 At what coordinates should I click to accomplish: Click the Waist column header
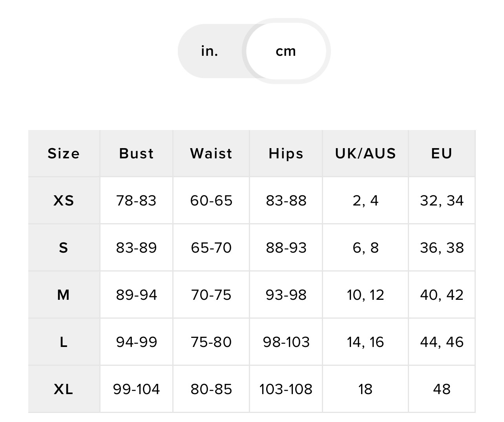click(211, 153)
